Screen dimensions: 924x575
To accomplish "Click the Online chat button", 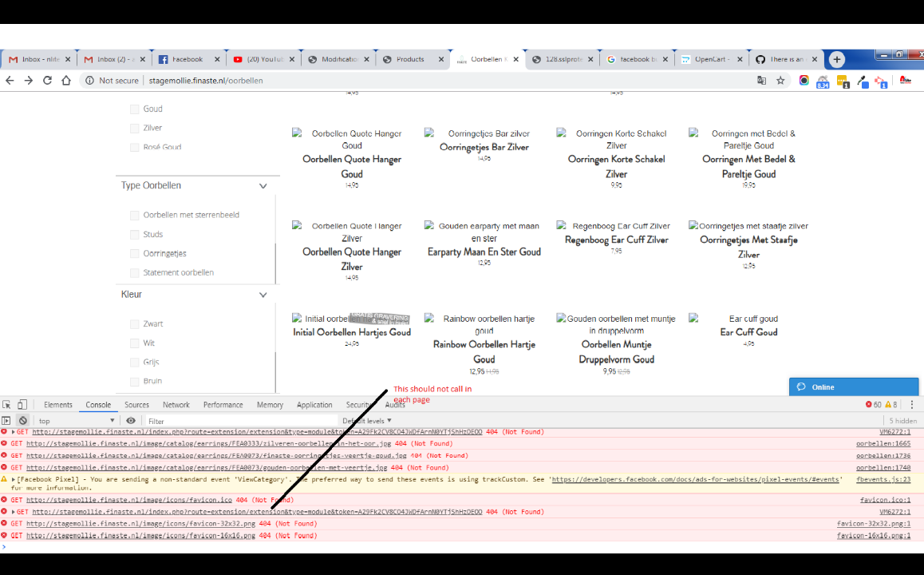I will [x=853, y=387].
